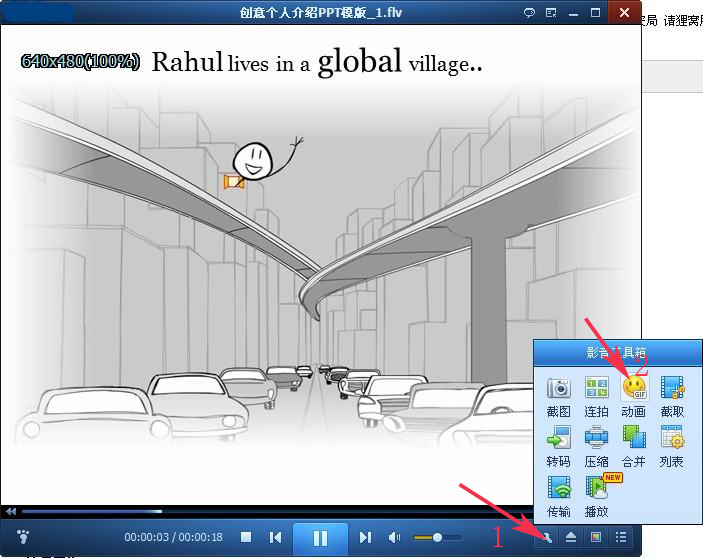Select the 连拍 burst capture tool

click(x=596, y=389)
